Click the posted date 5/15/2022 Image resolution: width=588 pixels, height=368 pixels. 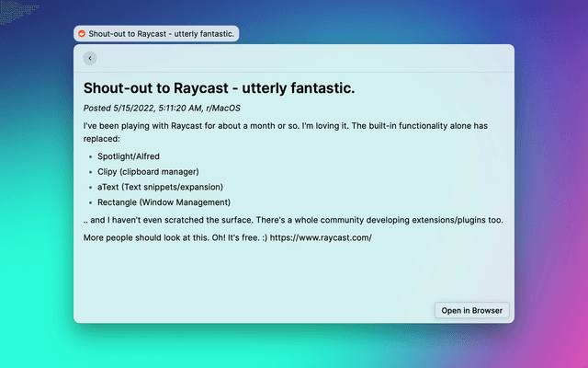(141, 108)
